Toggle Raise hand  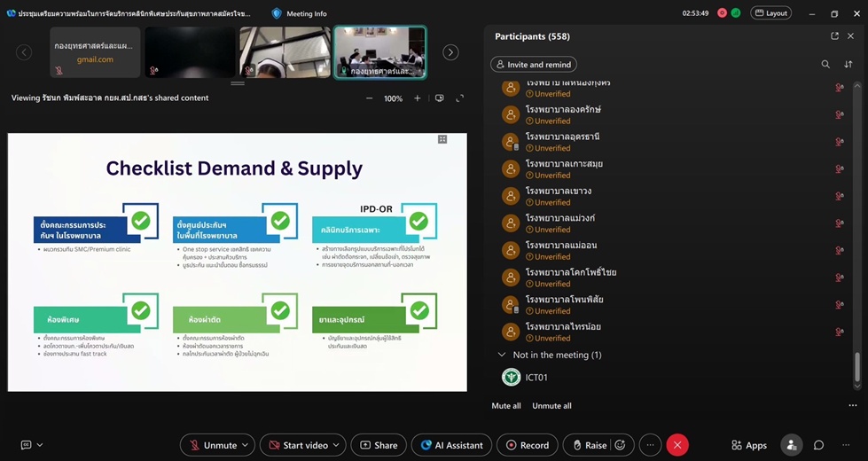tap(590, 445)
